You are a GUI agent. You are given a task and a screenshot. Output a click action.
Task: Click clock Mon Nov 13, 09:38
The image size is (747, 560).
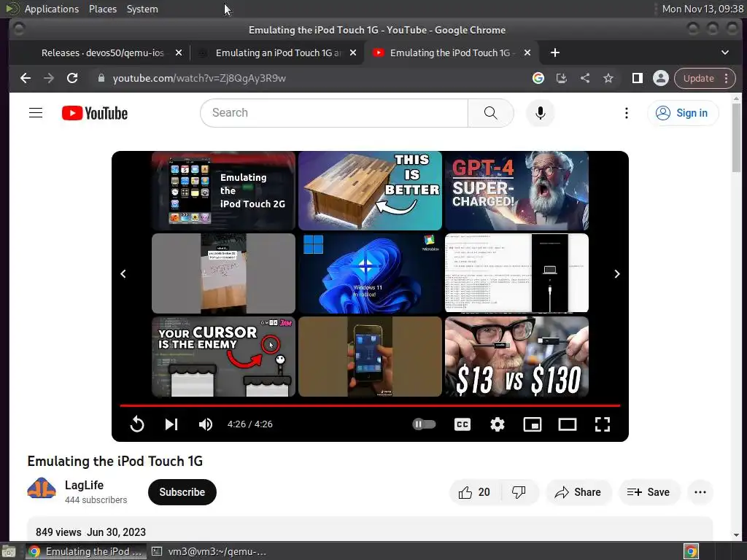(x=703, y=9)
